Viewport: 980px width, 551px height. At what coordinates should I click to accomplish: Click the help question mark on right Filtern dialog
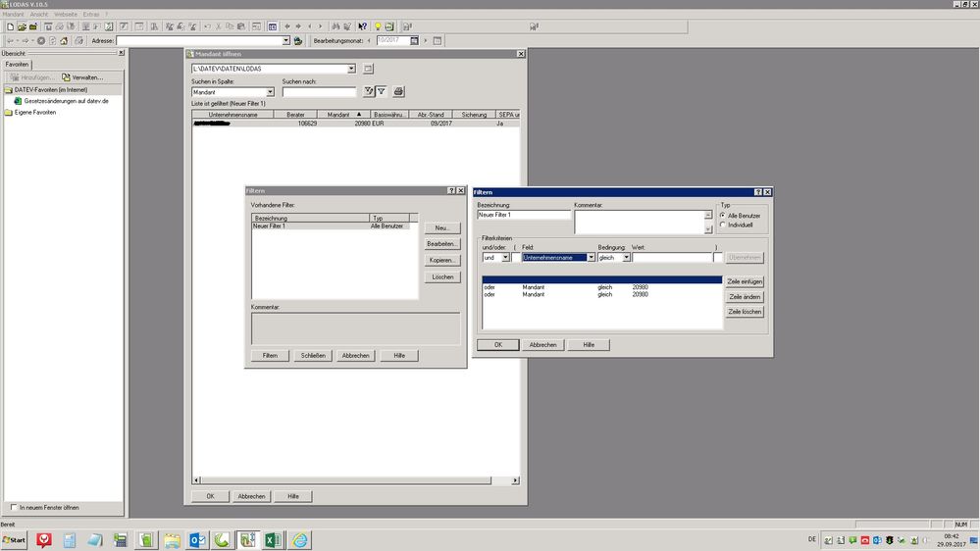tap(757, 192)
